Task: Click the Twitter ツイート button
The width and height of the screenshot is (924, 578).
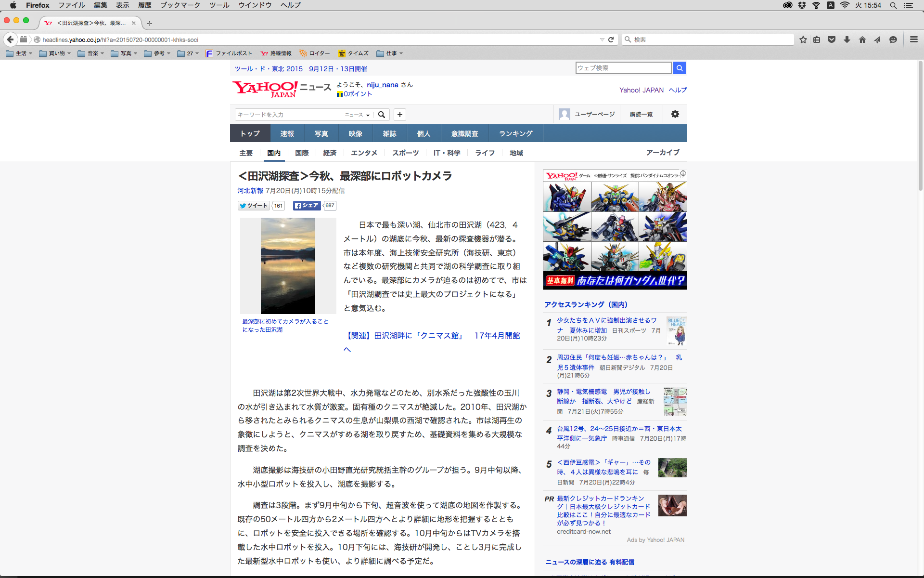Action: 254,206
